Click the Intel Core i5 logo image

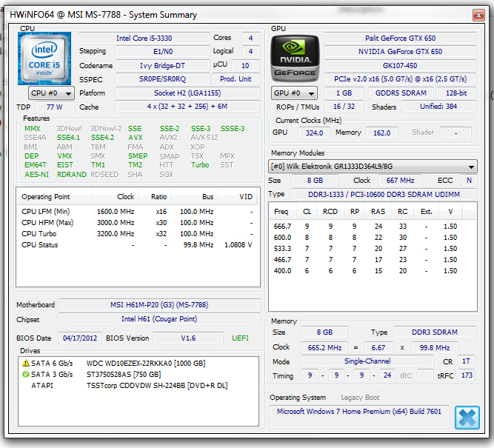44,58
